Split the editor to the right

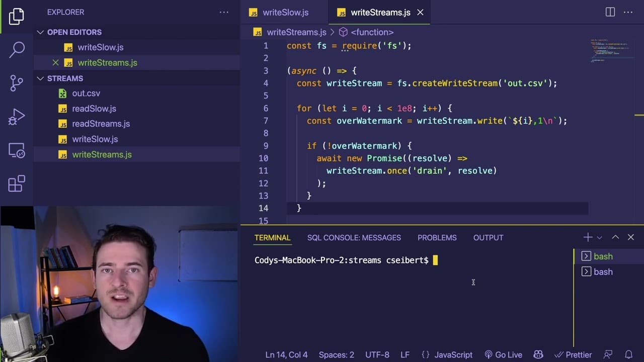[x=610, y=12]
